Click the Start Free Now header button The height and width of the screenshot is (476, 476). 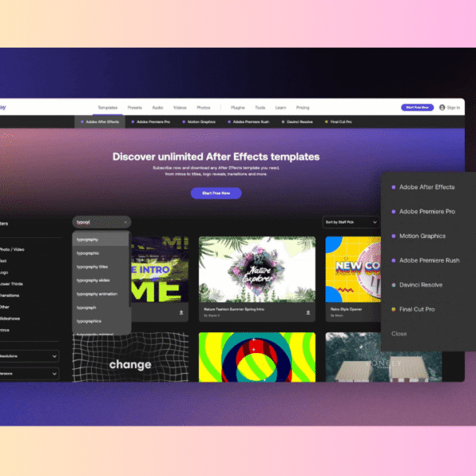pos(417,107)
